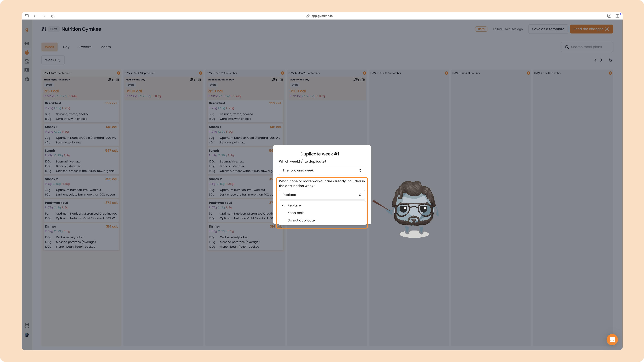
Task: Edit settings of Day 1 Training Nutrition Day
Action: coord(109,79)
